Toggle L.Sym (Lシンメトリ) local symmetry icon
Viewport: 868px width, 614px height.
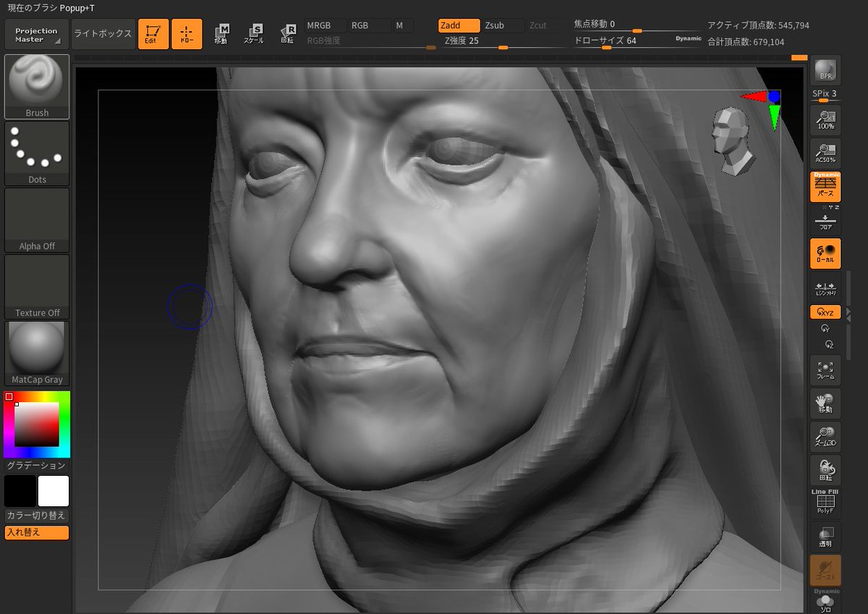(825, 288)
